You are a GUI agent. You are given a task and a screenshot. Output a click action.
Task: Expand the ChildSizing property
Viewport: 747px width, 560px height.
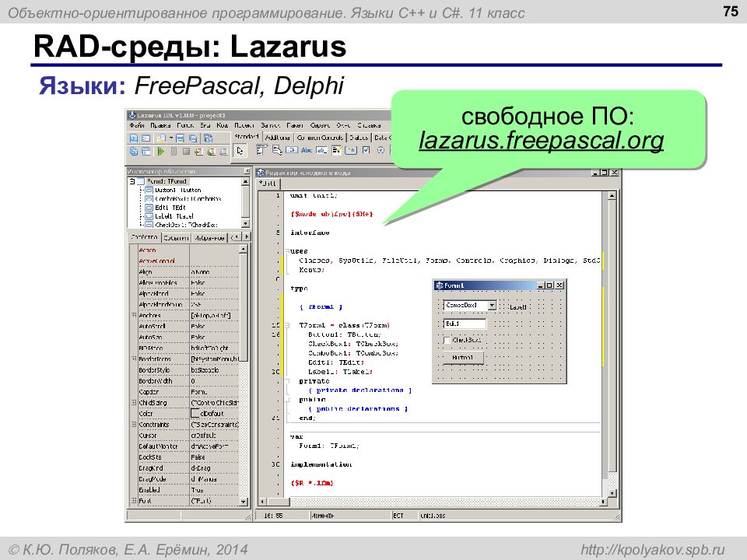point(134,402)
